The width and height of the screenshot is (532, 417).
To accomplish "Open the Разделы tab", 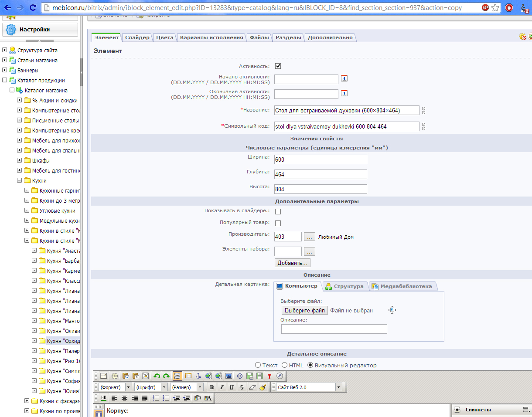I will (x=288, y=37).
